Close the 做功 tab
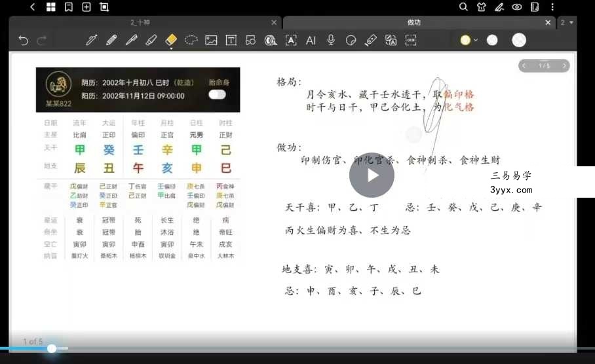Image resolution: width=595 pixels, height=364 pixels. pos(548,23)
